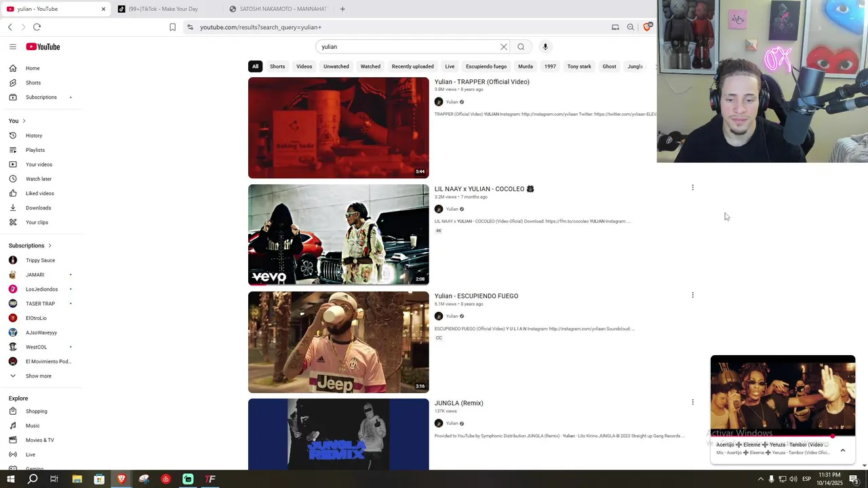Screen dimensions: 868x488
Task: Open Yulian channel under TRAPPER video
Action: click(452, 102)
